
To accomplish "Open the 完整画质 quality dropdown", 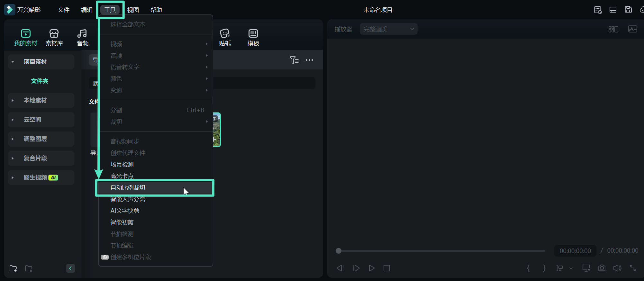I will [x=388, y=29].
